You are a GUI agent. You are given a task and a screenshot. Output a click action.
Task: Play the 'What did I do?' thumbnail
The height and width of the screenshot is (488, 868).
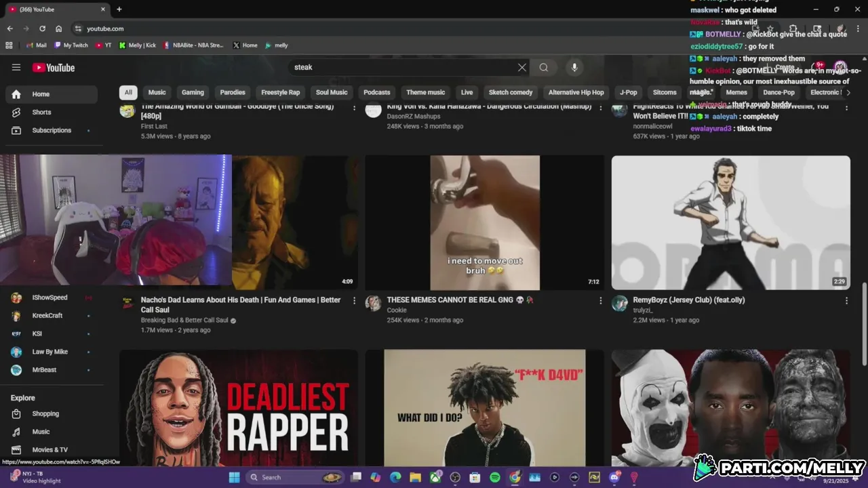(x=485, y=407)
